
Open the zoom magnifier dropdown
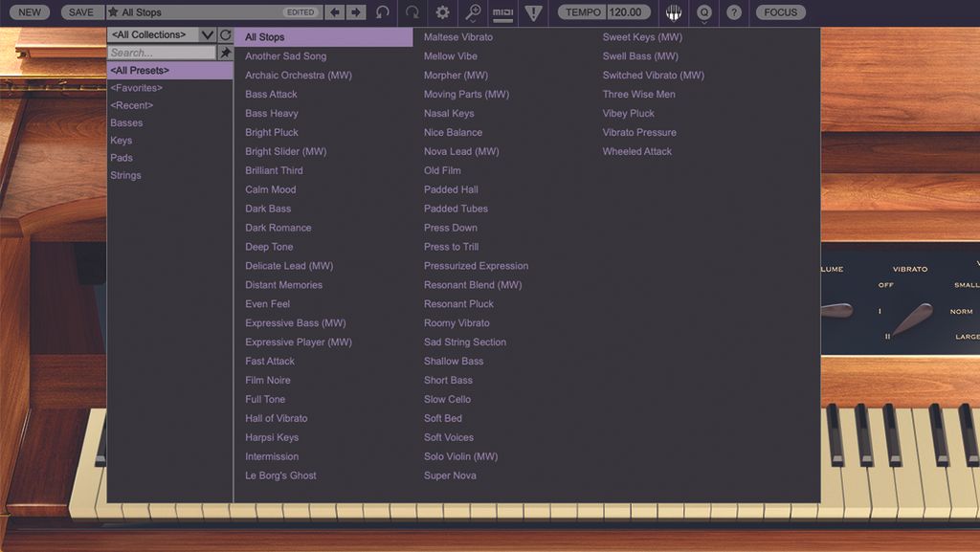473,12
